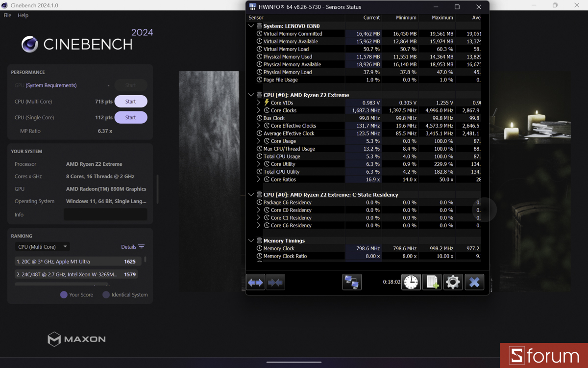The image size is (588, 368).
Task: Select the Your Score radio button
Action: [x=64, y=294]
